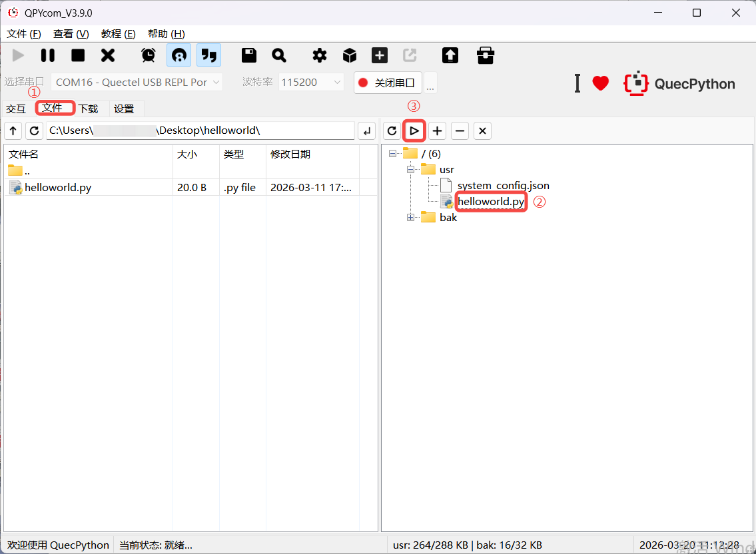Viewport: 756px width, 554px height.
Task: Click the floppy disk save icon
Action: (x=249, y=55)
